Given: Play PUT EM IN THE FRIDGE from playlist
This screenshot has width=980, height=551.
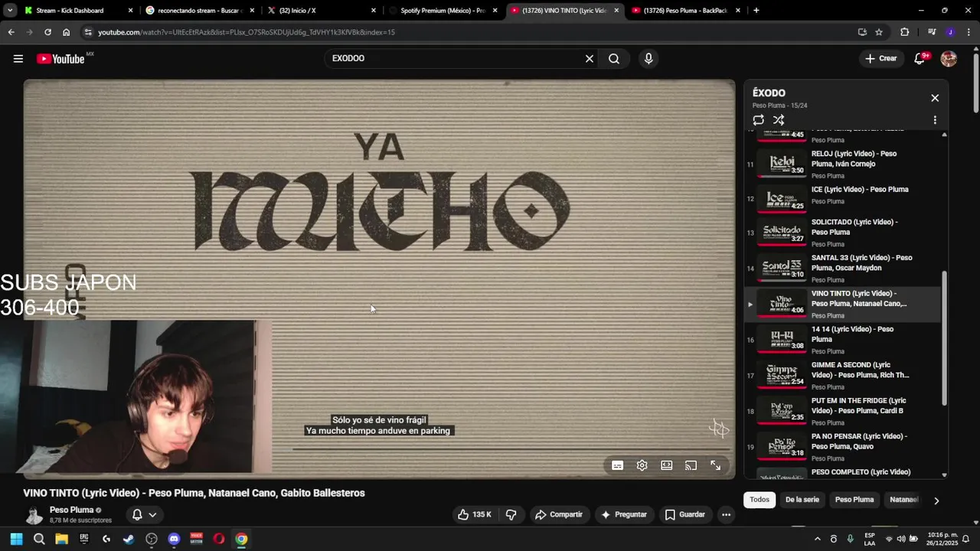Looking at the screenshot, I should 842,411.
